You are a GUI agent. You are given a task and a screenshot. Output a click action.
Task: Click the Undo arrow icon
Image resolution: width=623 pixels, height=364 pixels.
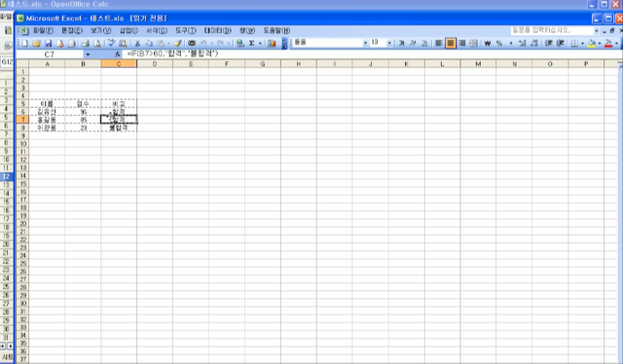[203, 43]
